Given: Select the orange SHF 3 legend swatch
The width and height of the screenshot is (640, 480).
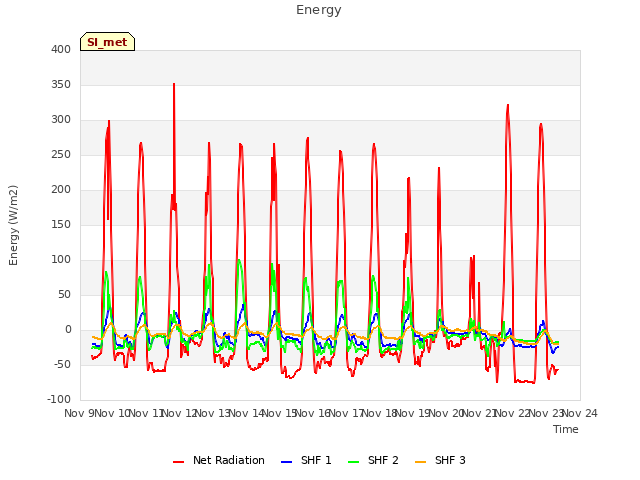Looking at the screenshot, I should 420,462.
